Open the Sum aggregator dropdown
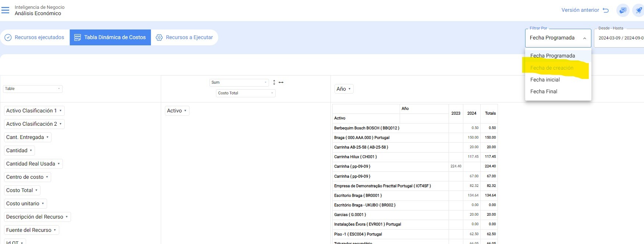The width and height of the screenshot is (644, 244). click(x=239, y=83)
